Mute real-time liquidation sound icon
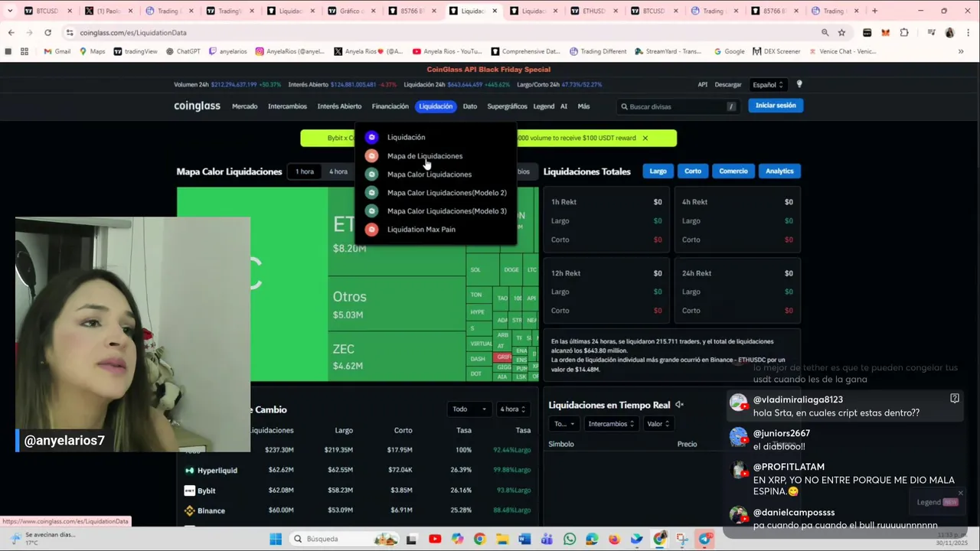The height and width of the screenshot is (551, 980). [679, 405]
